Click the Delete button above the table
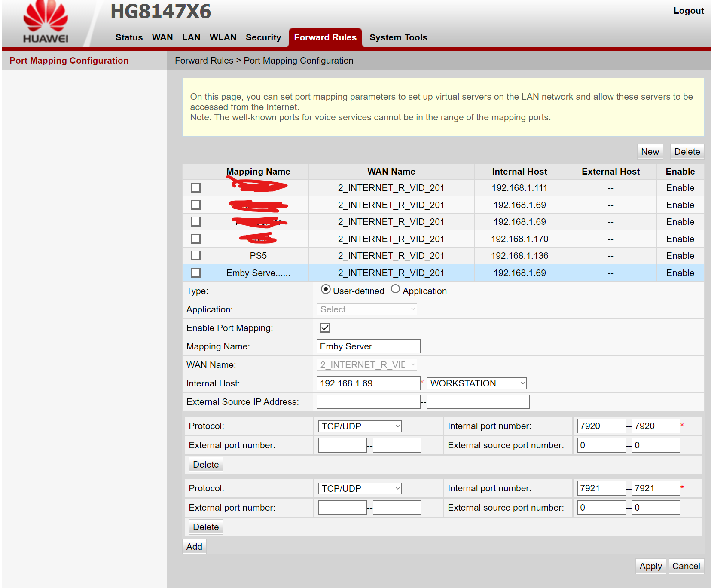 click(x=687, y=152)
